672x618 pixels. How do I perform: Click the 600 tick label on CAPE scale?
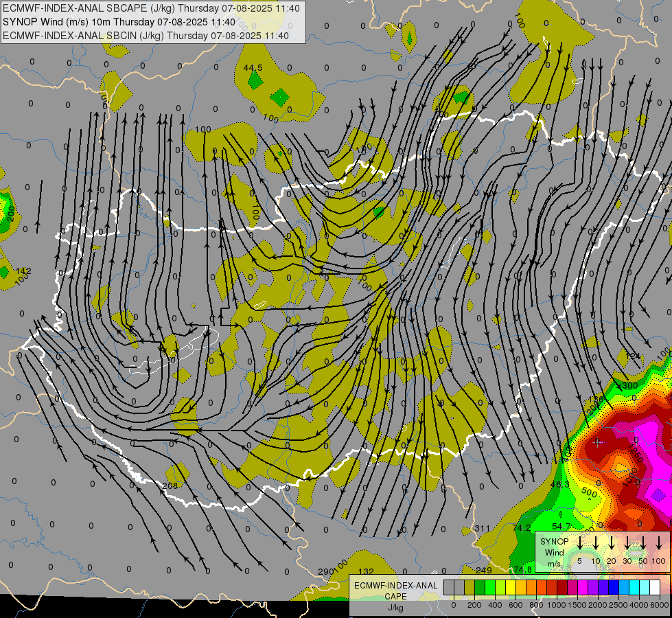(515, 605)
